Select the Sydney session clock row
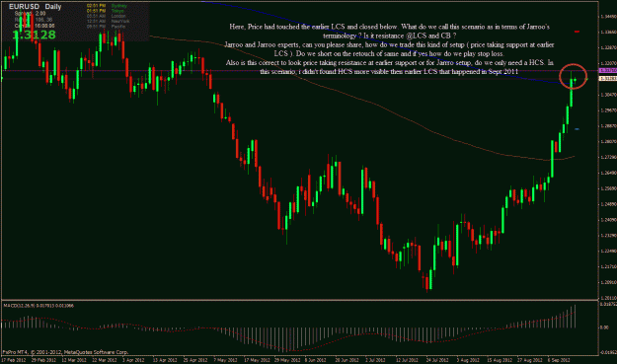The image size is (617, 364). (x=107, y=6)
